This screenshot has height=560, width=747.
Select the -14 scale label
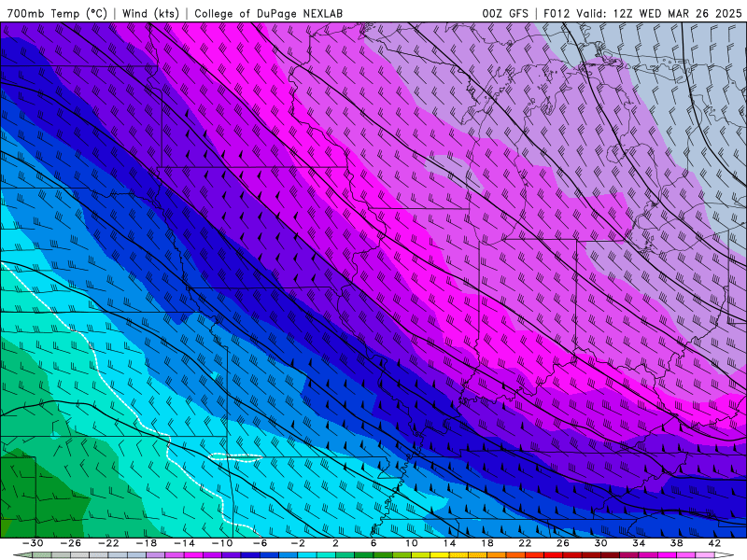coord(184,543)
